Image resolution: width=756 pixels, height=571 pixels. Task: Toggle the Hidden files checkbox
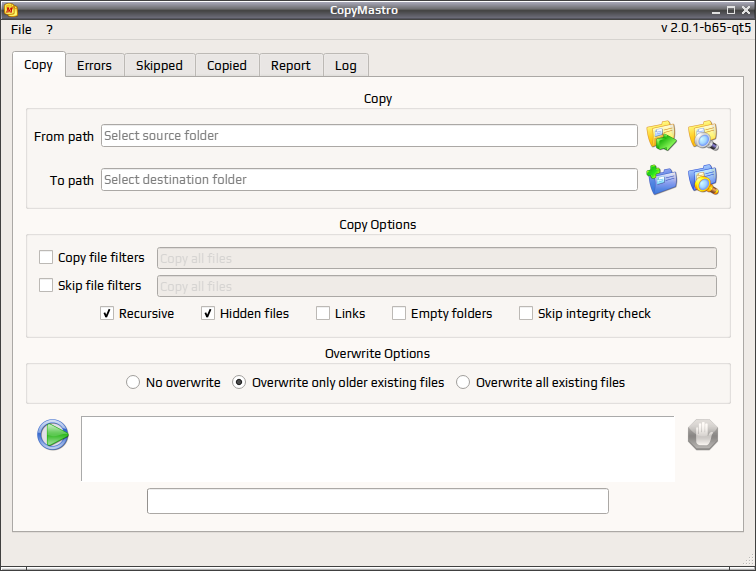[208, 313]
